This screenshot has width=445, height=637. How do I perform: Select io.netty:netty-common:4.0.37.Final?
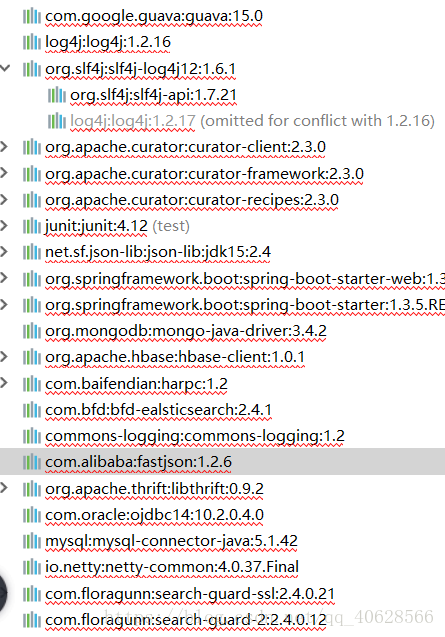click(x=172, y=567)
